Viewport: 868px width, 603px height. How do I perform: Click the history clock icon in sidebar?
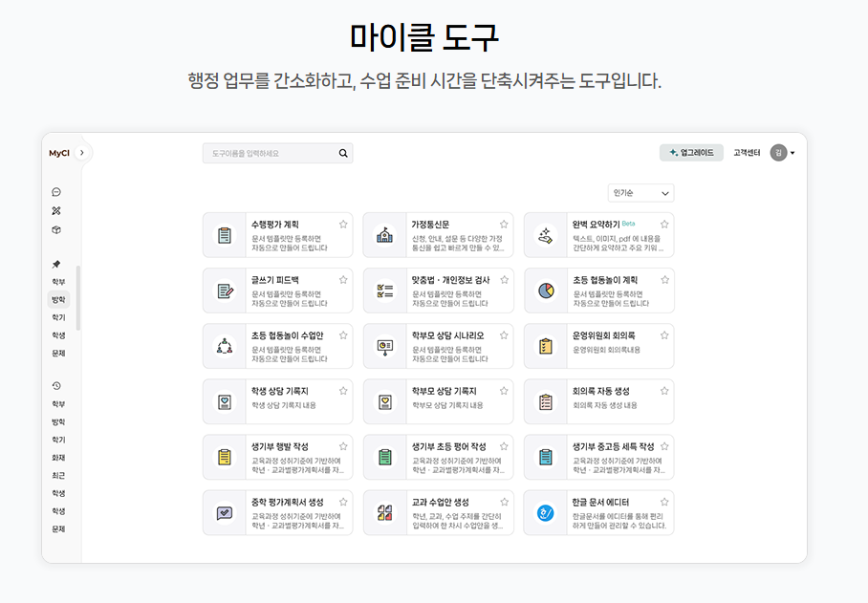pos(56,386)
